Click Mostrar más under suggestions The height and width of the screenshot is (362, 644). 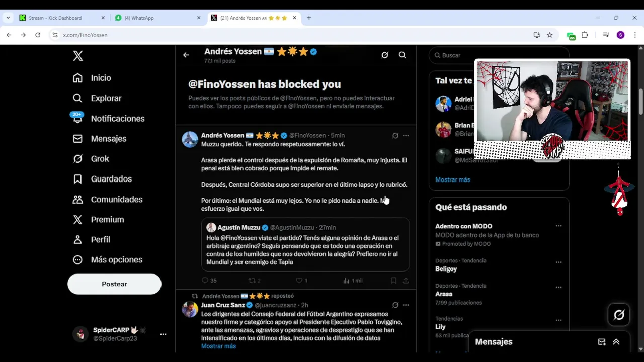(453, 179)
